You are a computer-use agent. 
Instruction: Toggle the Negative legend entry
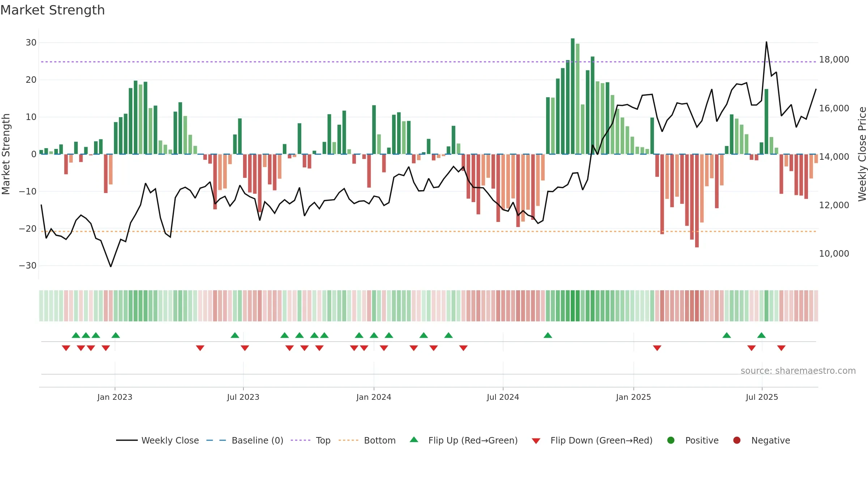[x=761, y=440]
